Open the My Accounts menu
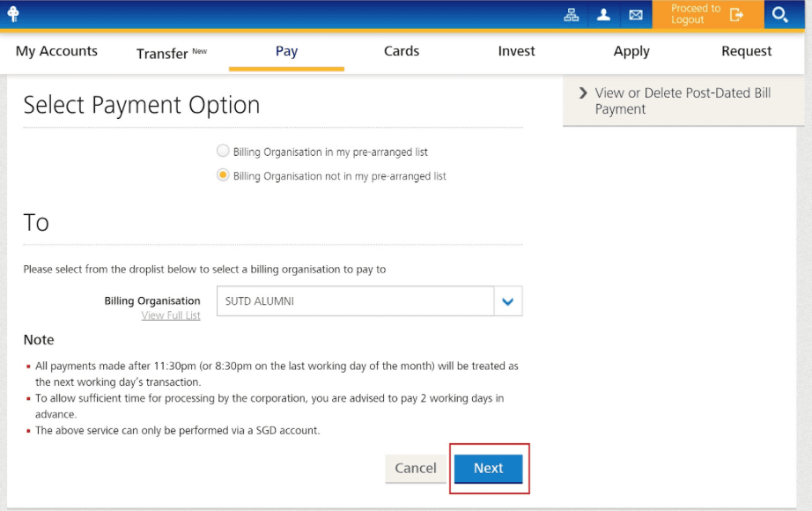 (56, 51)
